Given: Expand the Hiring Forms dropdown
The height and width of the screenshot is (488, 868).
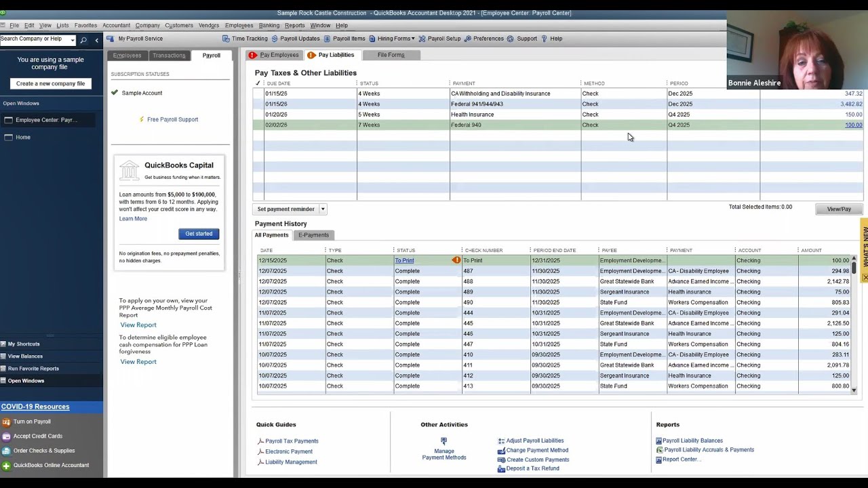Looking at the screenshot, I should 396,39.
